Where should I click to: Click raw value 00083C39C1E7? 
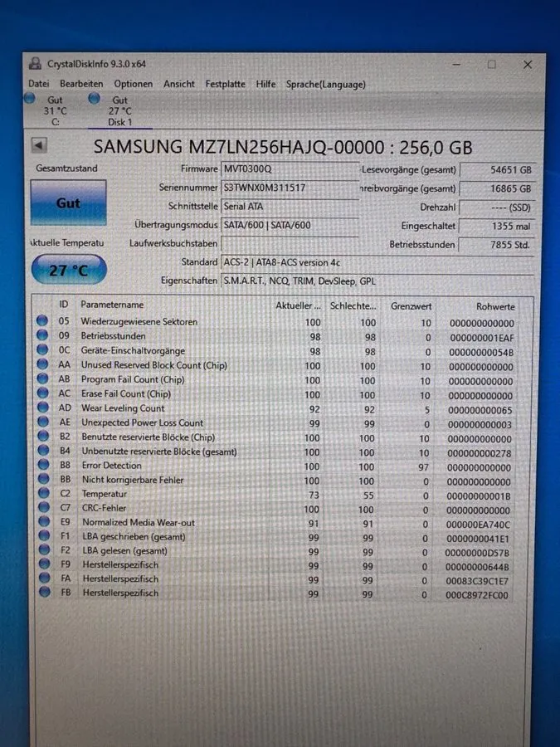[477, 581]
